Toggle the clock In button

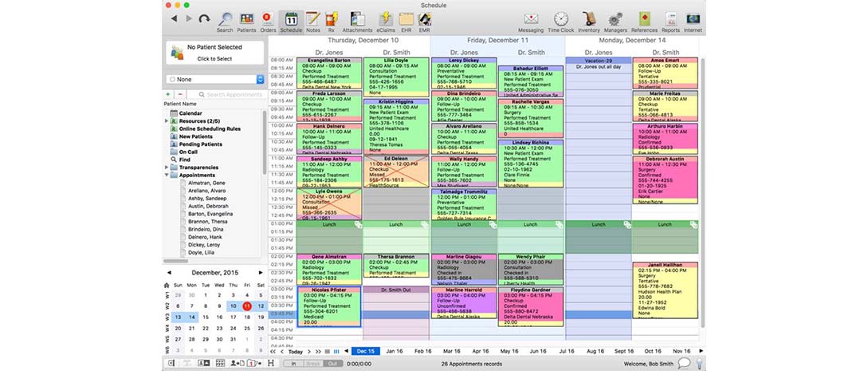293,364
